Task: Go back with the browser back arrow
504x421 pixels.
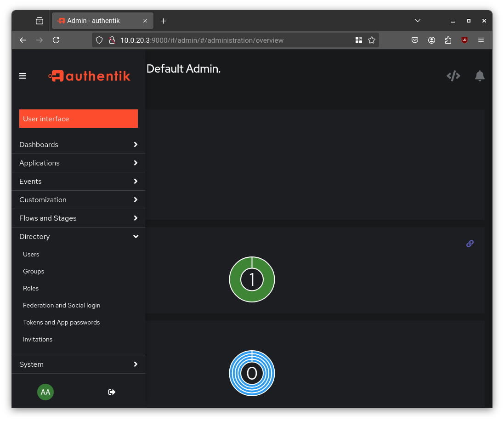Action: pos(23,40)
